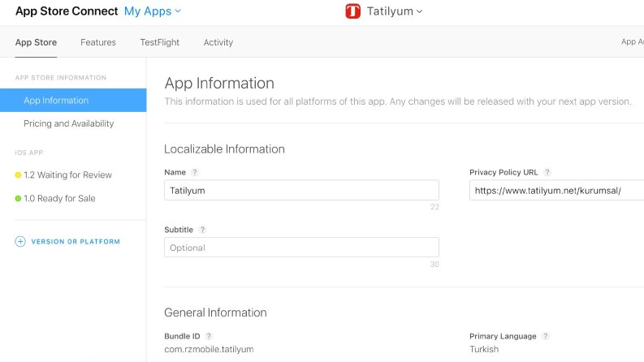Focus the Name field containing Tatilyum
This screenshot has width=644, height=362.
point(301,190)
